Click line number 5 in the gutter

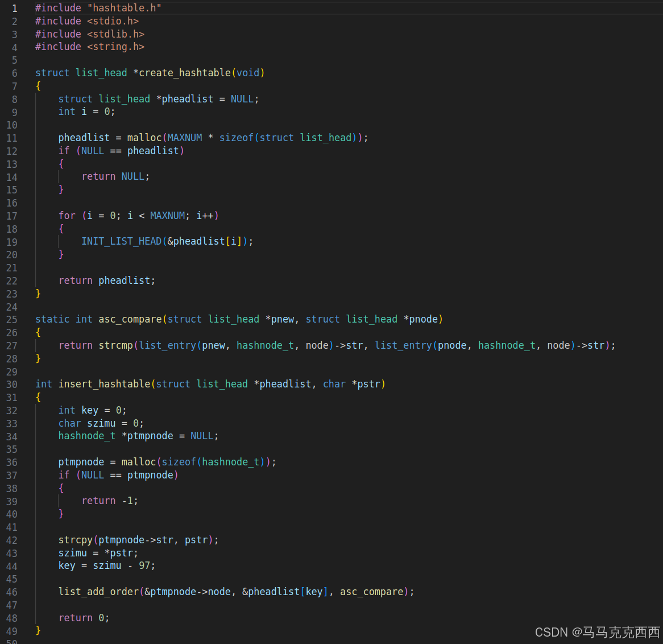click(x=14, y=60)
